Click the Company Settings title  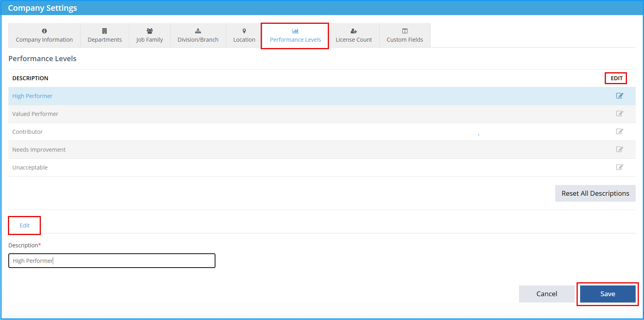click(x=42, y=8)
